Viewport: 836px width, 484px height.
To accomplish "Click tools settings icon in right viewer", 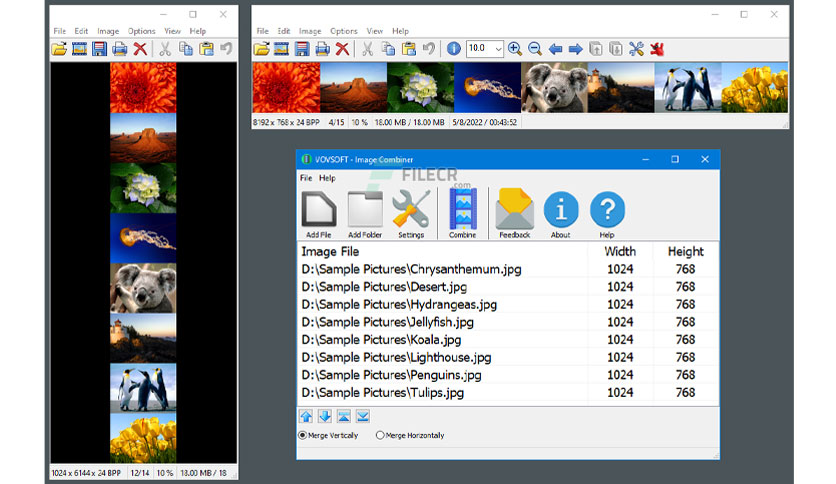I will (x=636, y=49).
